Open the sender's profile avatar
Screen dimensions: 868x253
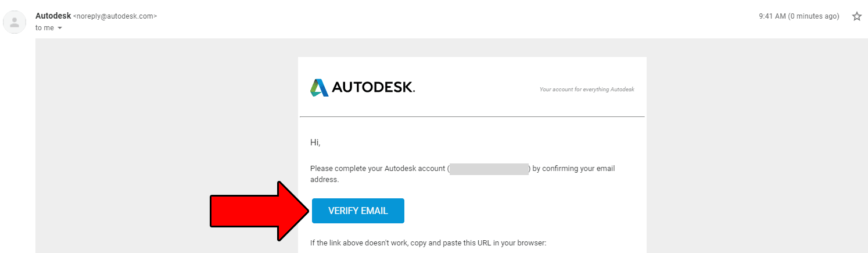pyautogui.click(x=13, y=23)
